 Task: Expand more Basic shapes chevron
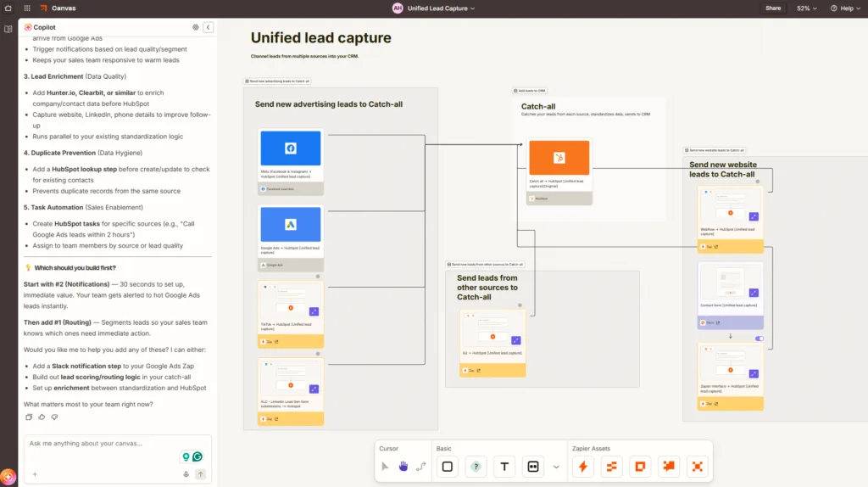click(x=556, y=467)
